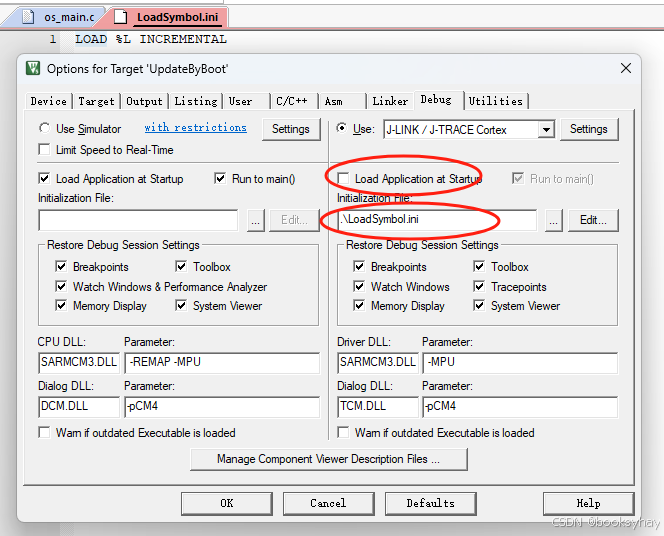Toggle Tracepoints checkbox

coord(479,286)
